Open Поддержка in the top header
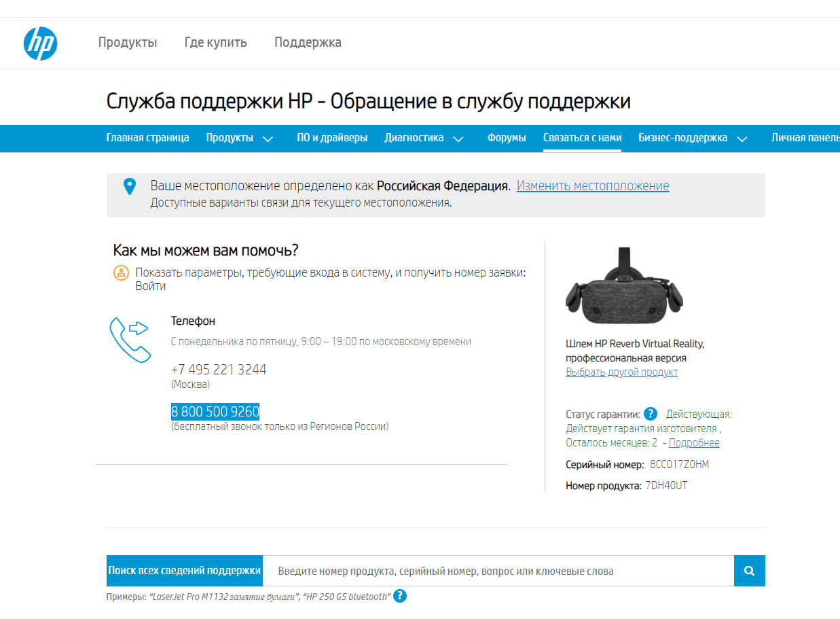Viewport: 840px width, 619px height. click(308, 43)
